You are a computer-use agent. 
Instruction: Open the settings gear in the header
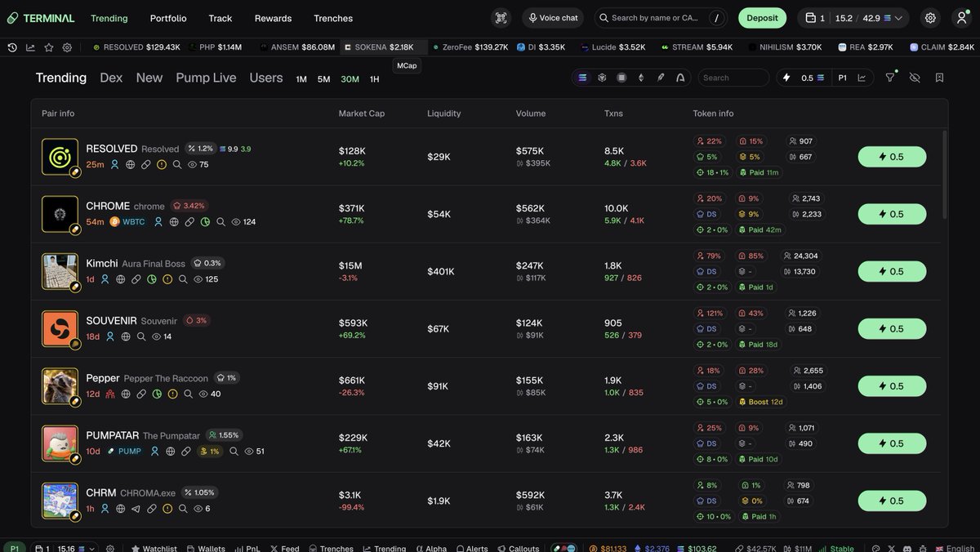930,18
